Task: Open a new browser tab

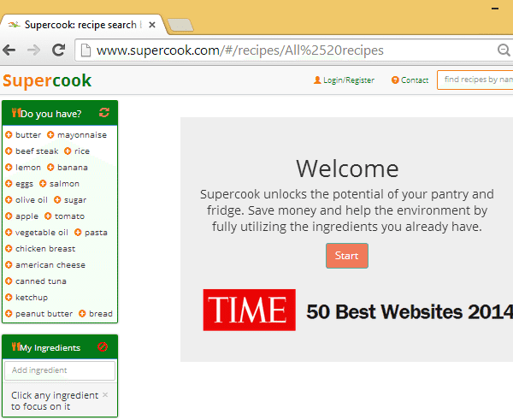Action: click(x=180, y=25)
